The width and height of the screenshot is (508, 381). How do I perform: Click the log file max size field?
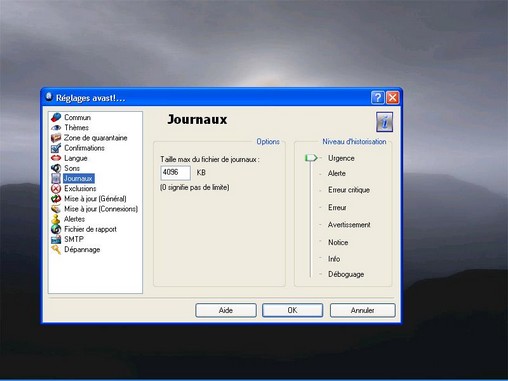click(x=175, y=173)
